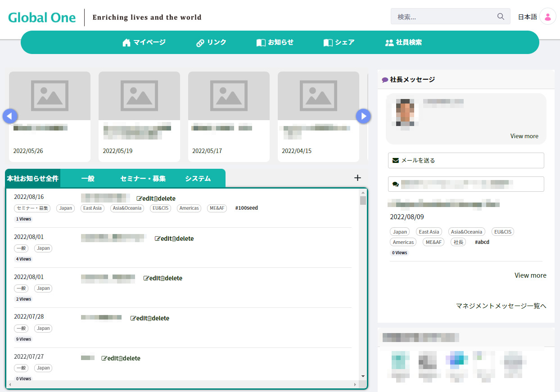Go to the previous carousel slide

tap(10, 116)
